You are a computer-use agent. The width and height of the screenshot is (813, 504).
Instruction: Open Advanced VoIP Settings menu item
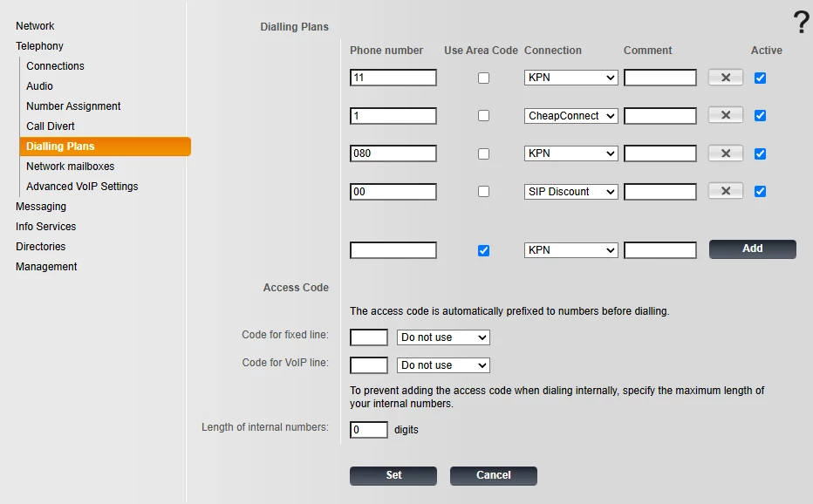[83, 187]
